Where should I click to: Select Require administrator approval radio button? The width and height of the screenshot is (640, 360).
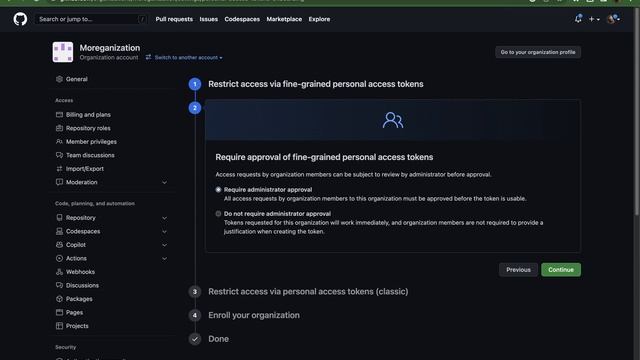click(218, 189)
